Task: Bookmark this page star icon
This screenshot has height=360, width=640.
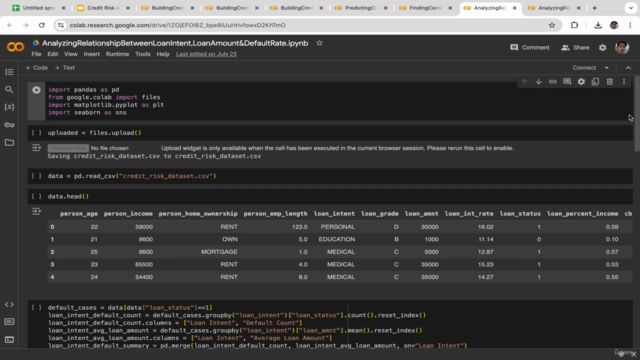Action: [x=552, y=25]
